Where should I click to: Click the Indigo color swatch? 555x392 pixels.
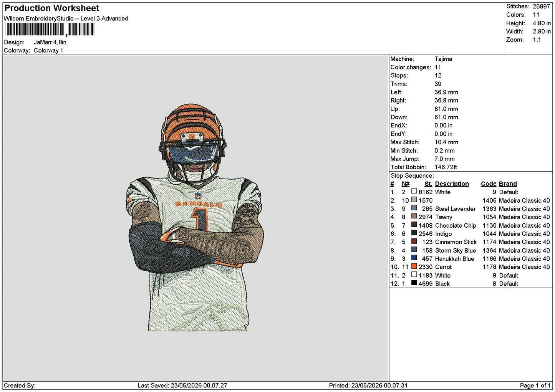coord(414,233)
